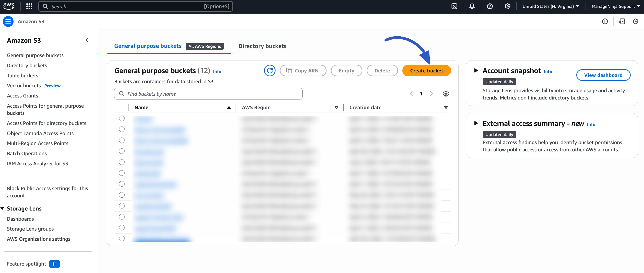The width and height of the screenshot is (644, 273).
Task: Open the United States (N. Virginia) region dropdown
Action: [x=551, y=6]
